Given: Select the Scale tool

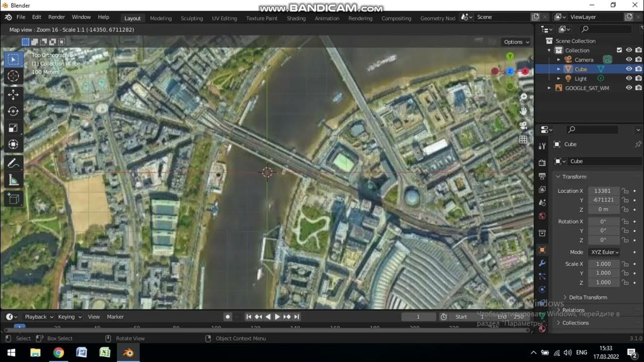Looking at the screenshot, I should [x=13, y=128].
